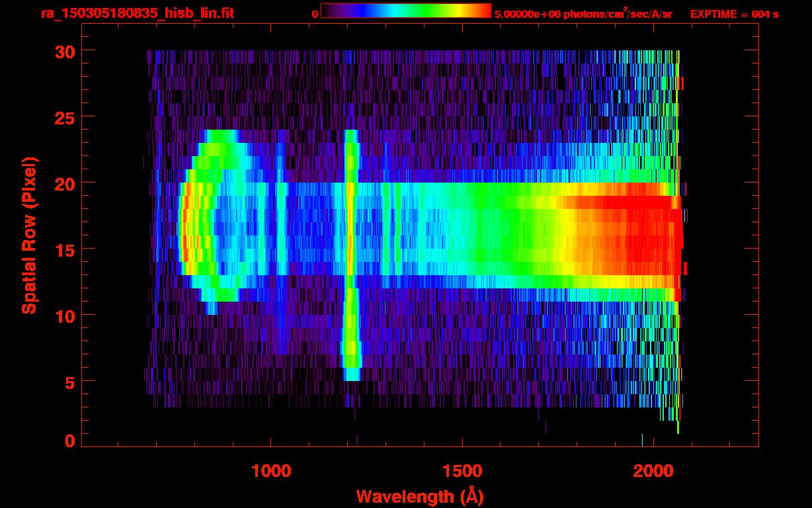Click the x-axis tick label 1500
The height and width of the screenshot is (508, 812).
point(462,471)
